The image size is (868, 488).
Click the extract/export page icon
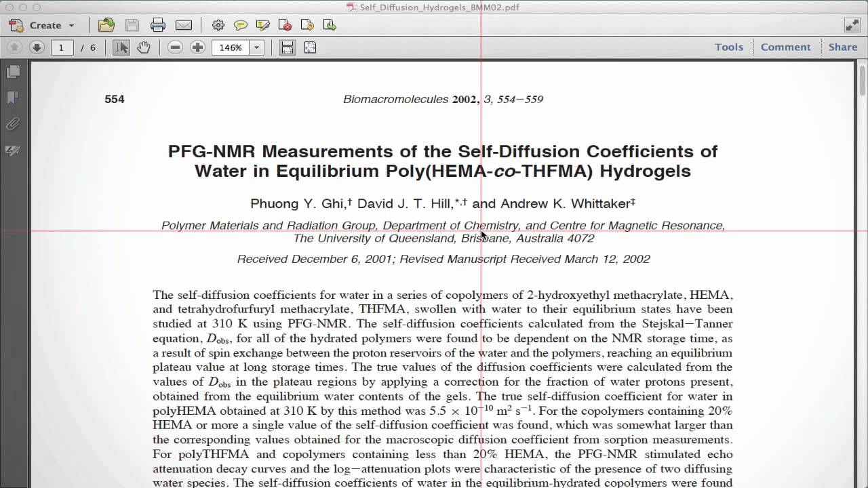330,25
